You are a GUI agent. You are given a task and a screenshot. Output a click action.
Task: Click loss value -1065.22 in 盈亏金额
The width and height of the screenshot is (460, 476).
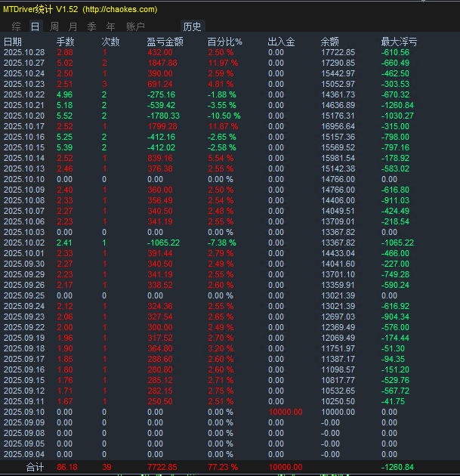[163, 243]
